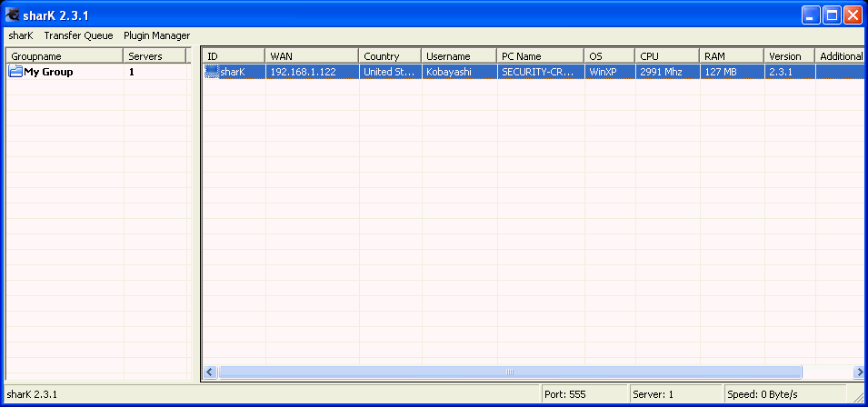The image size is (868, 407).
Task: Click the Groupname column header
Action: click(64, 56)
